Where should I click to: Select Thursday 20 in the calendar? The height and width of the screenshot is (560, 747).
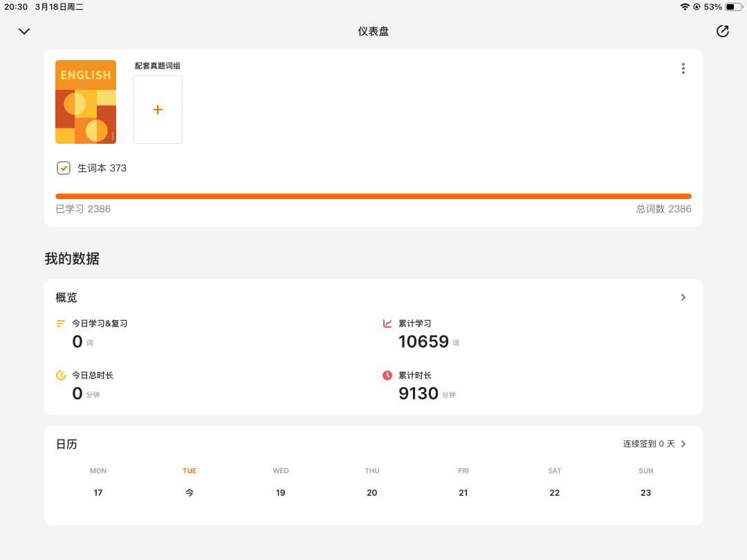tap(372, 493)
